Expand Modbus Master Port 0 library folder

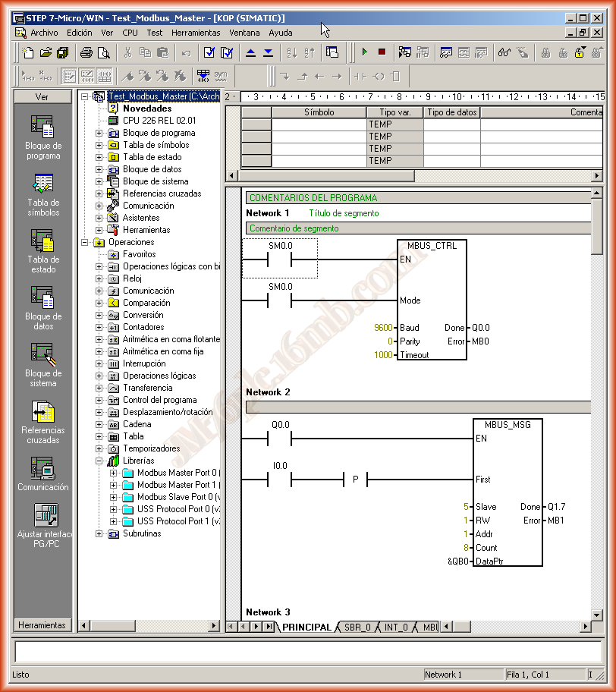114,473
